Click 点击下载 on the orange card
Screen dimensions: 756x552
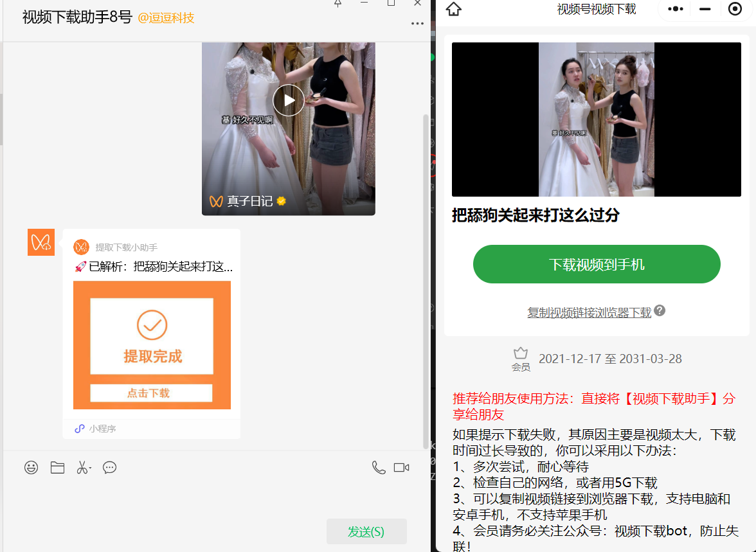click(x=152, y=393)
